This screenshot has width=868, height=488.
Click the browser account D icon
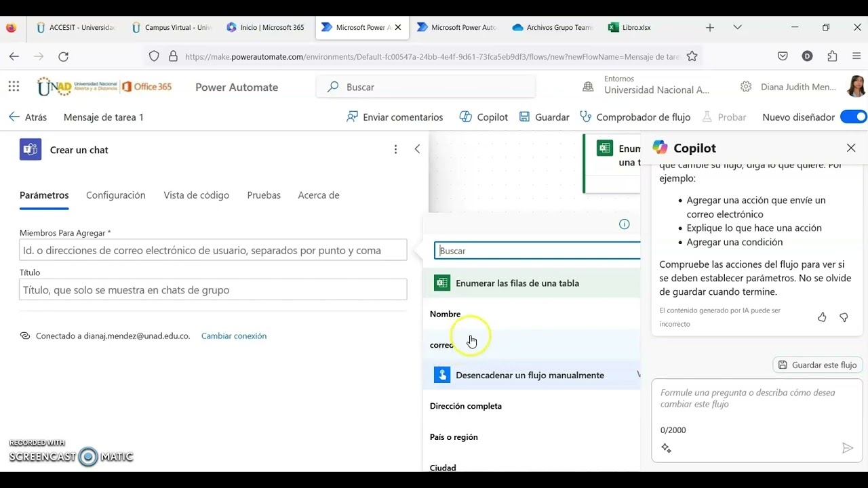[807, 56]
